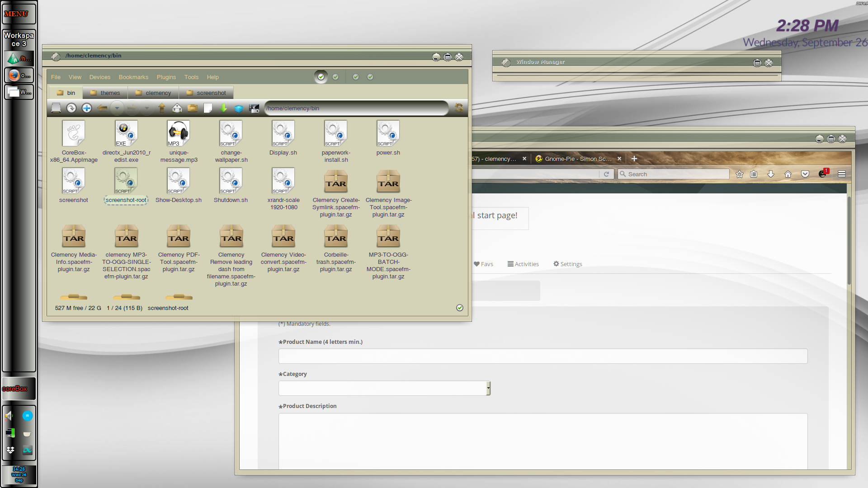Open the Plugins menu

coord(166,77)
